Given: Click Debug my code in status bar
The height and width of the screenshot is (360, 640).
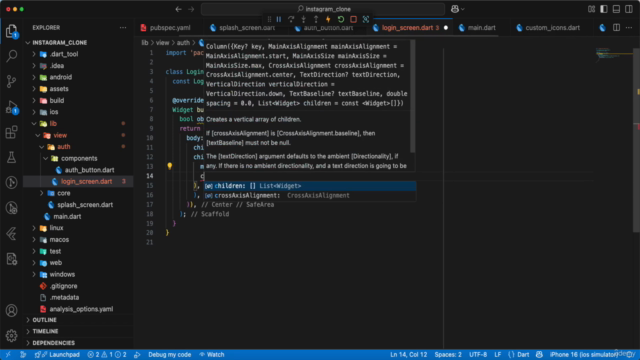Looking at the screenshot, I should coord(169,355).
